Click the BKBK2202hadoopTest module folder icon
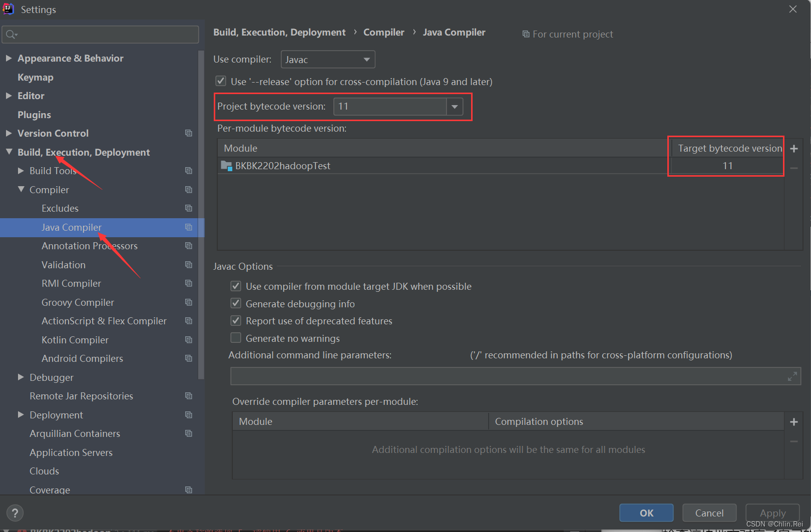Screen dimensions: 811x532 [x=226, y=166]
